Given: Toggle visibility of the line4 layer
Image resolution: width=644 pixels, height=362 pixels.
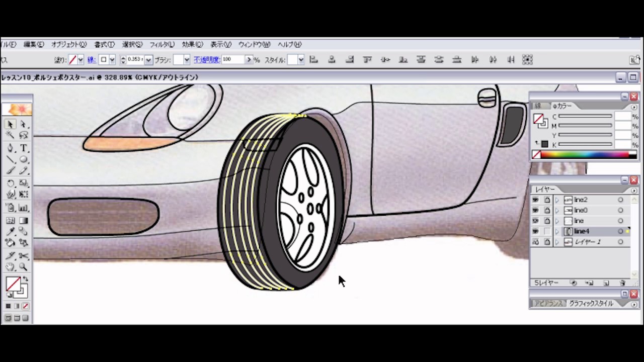Looking at the screenshot, I should (x=535, y=231).
